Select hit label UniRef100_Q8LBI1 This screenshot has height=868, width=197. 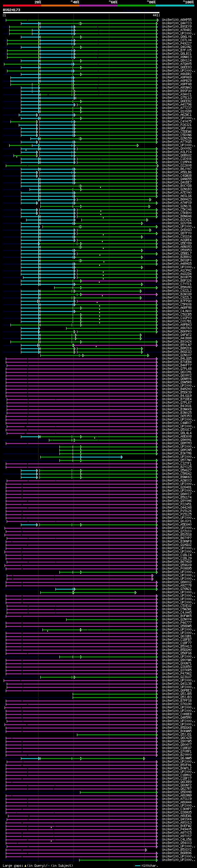tap(177, 54)
